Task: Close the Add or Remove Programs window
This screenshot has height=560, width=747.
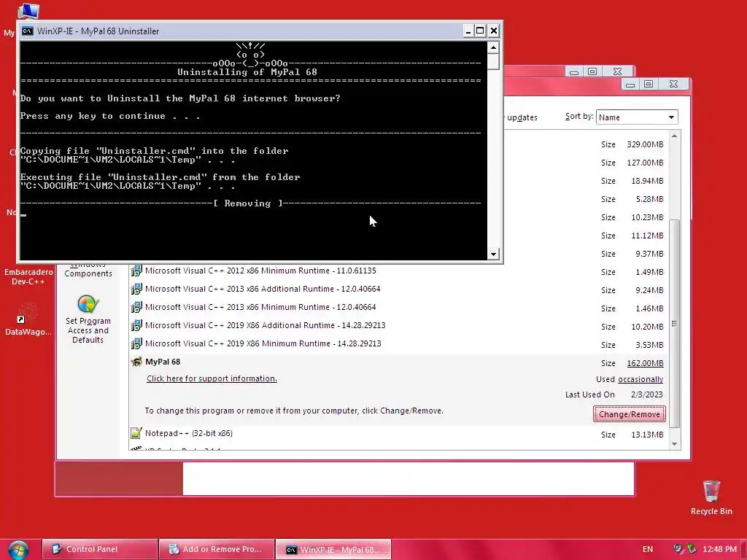Action: (673, 85)
